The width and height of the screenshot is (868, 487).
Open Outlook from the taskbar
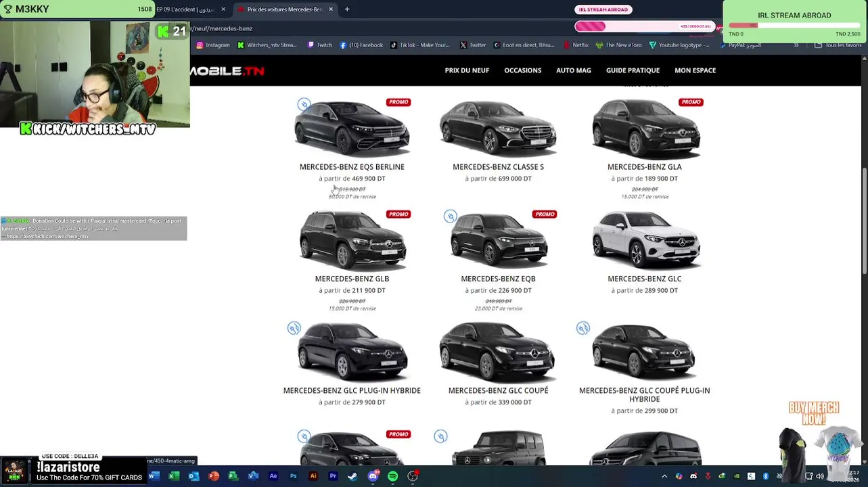193,476
